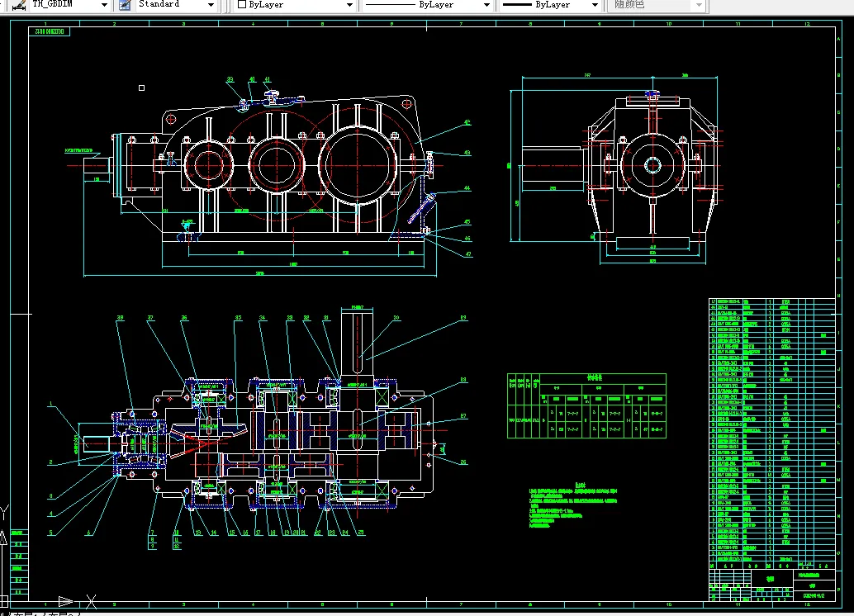The image size is (854, 616).
Task: Select balloon number 42 in front view
Action: (467, 122)
